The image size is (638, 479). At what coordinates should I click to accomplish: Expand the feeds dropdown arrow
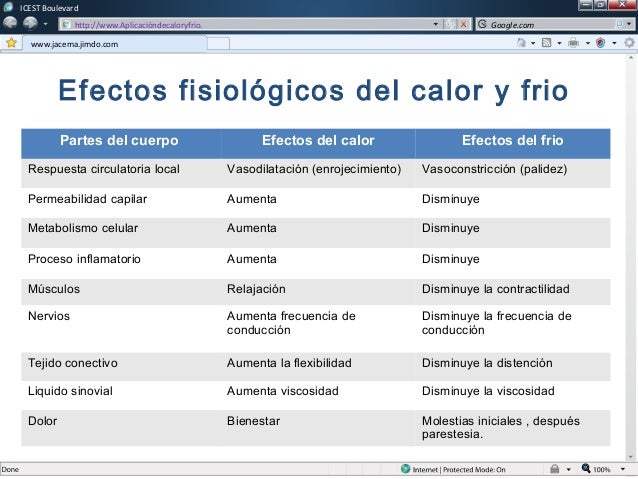click(x=559, y=43)
